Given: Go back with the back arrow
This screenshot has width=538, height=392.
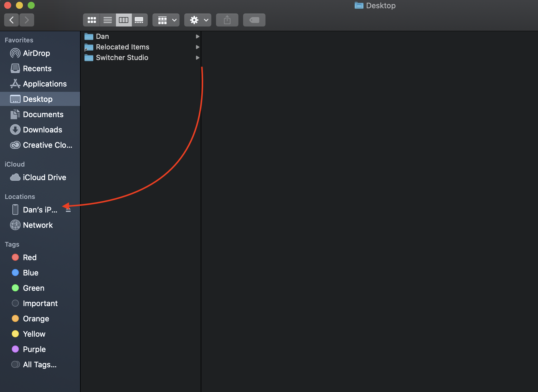Looking at the screenshot, I should [11, 20].
